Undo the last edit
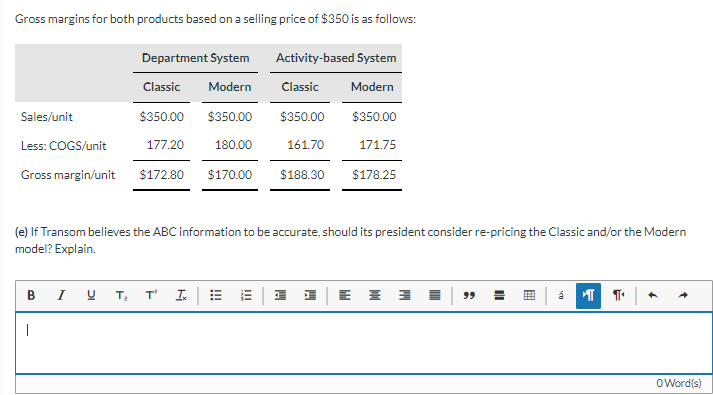 coord(653,295)
